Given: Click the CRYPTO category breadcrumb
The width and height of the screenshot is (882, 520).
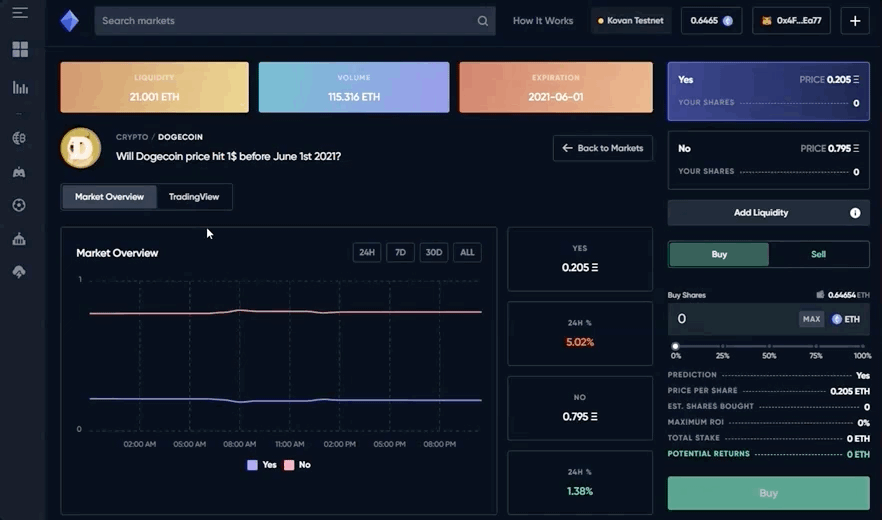Looking at the screenshot, I should coord(132,137).
